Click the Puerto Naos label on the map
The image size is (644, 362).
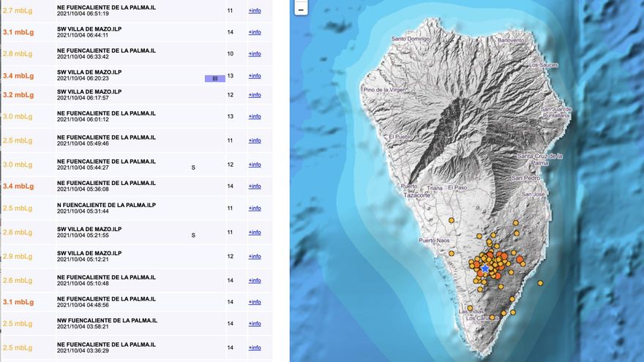pos(434,241)
